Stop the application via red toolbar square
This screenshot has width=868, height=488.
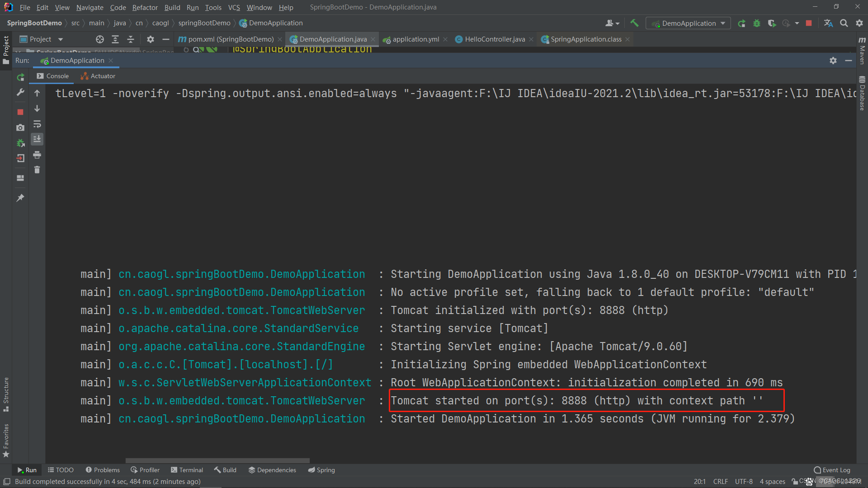tap(809, 23)
